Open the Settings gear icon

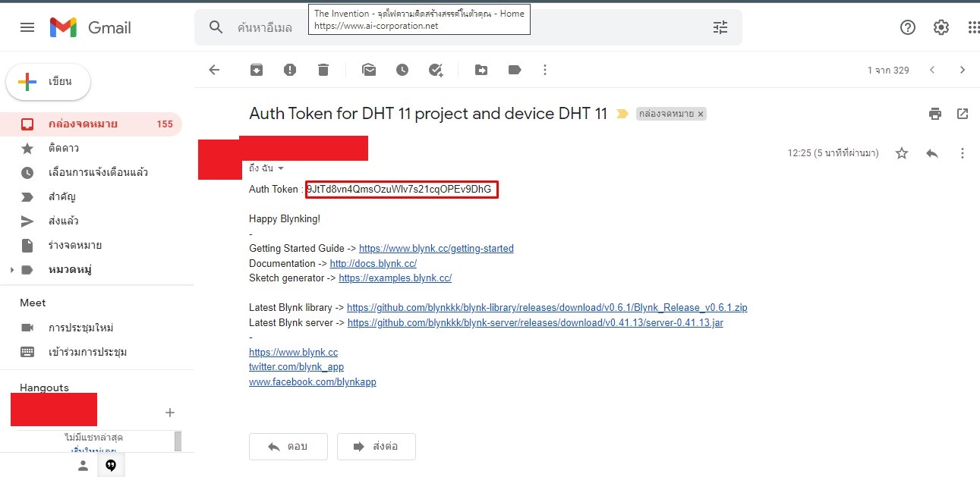click(x=941, y=27)
